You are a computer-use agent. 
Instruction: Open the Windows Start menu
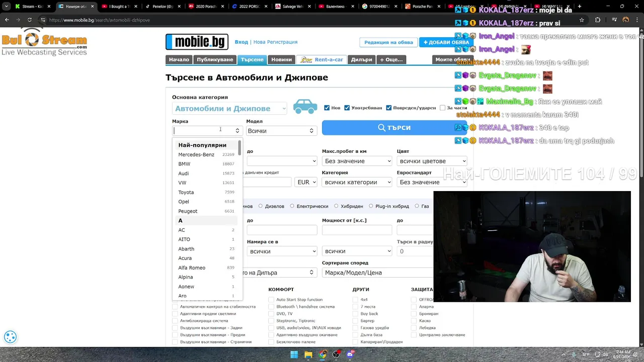pyautogui.click(x=294, y=354)
